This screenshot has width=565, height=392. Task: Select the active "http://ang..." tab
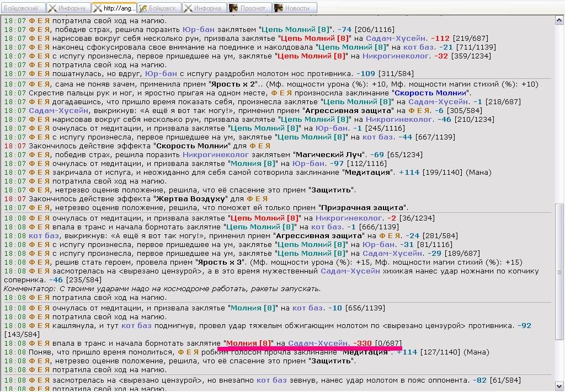point(114,8)
